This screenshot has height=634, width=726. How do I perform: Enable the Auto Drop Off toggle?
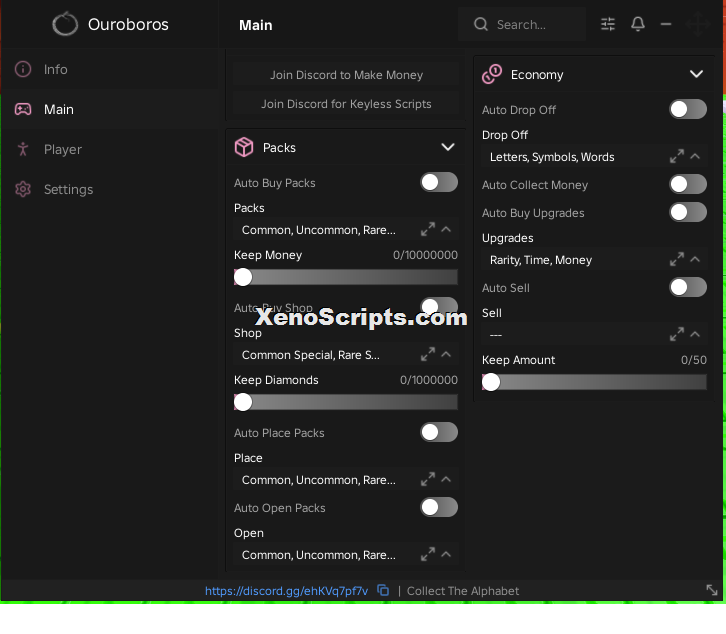[x=688, y=109]
